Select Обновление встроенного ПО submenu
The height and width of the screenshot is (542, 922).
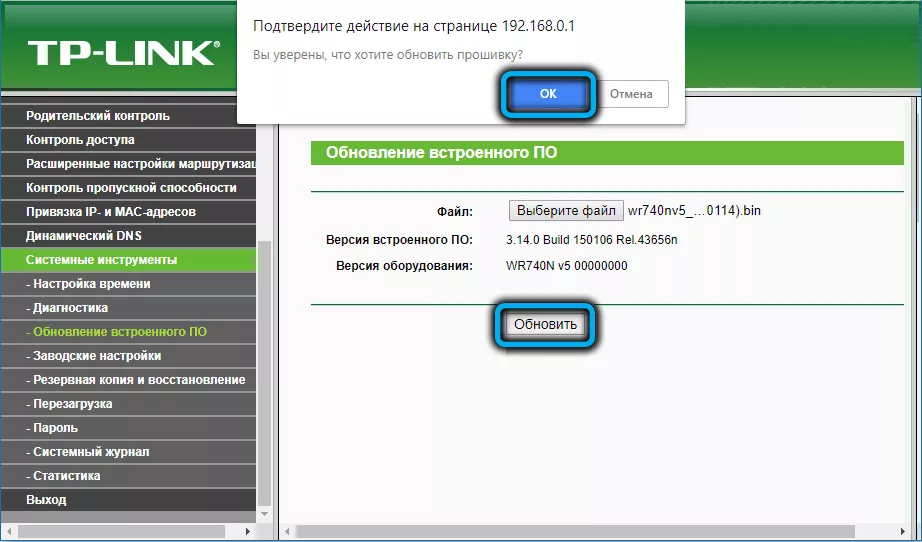tap(128, 332)
